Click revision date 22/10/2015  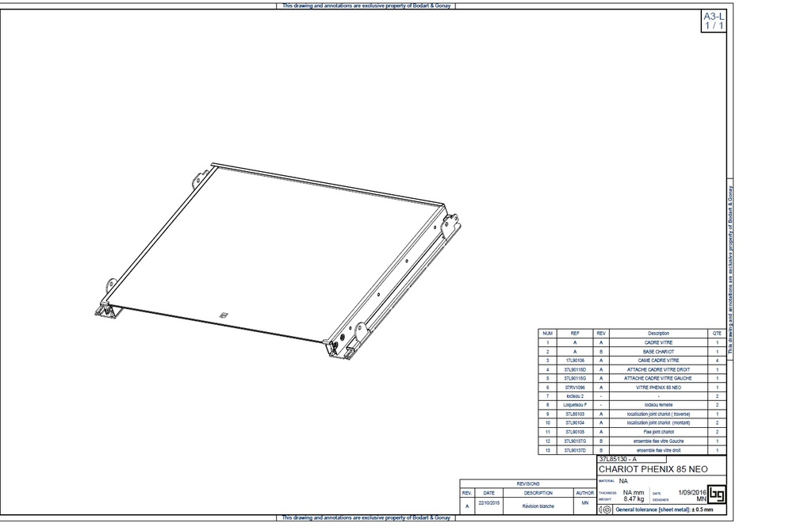(x=488, y=503)
